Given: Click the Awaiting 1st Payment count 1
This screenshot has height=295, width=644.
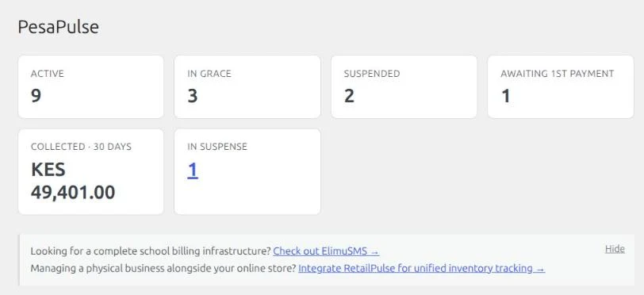Looking at the screenshot, I should click(505, 96).
